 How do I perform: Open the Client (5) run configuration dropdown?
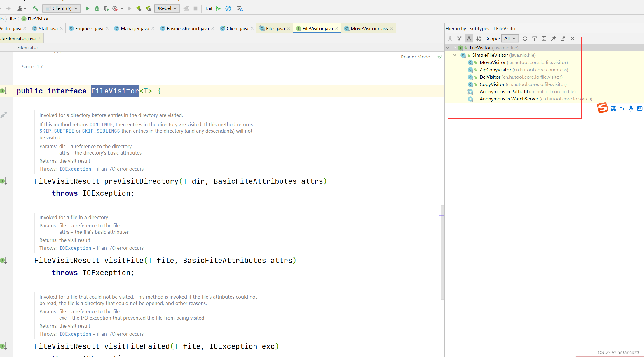tap(62, 8)
